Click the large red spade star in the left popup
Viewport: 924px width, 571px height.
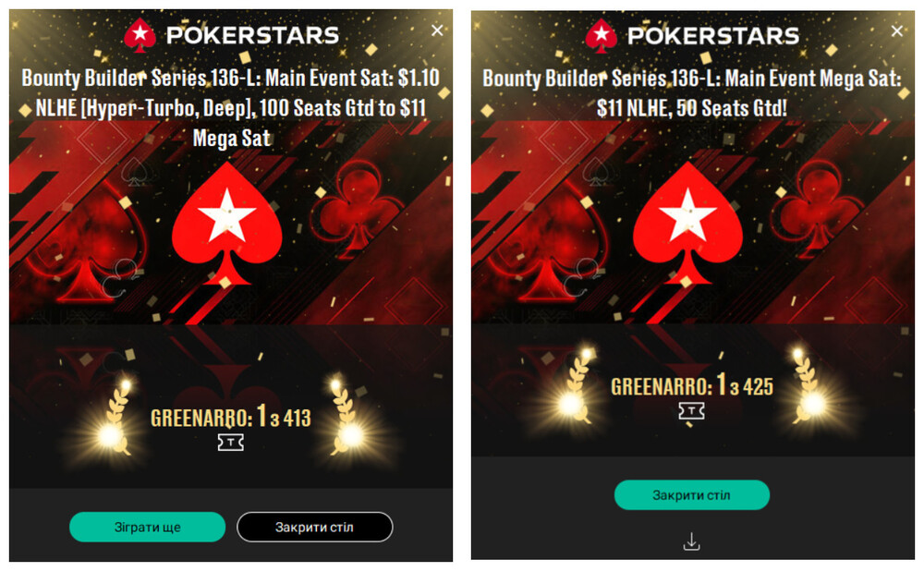(x=227, y=224)
